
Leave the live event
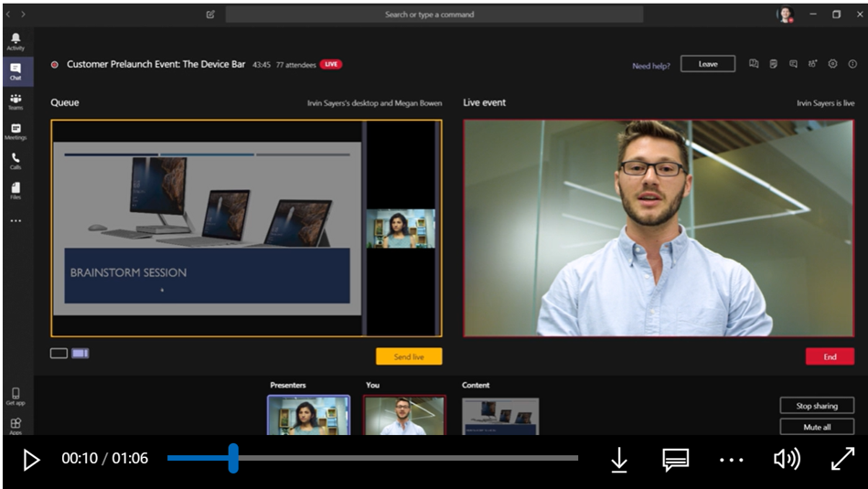[x=708, y=64]
